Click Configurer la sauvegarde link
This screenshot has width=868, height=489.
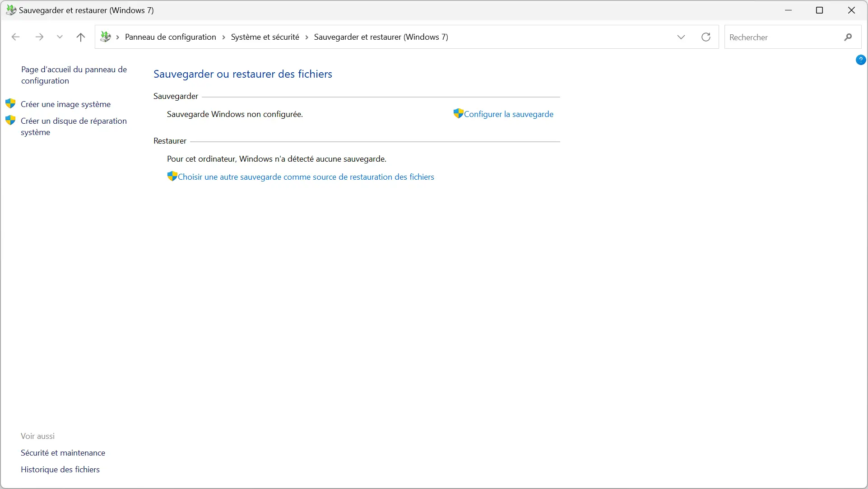click(509, 114)
